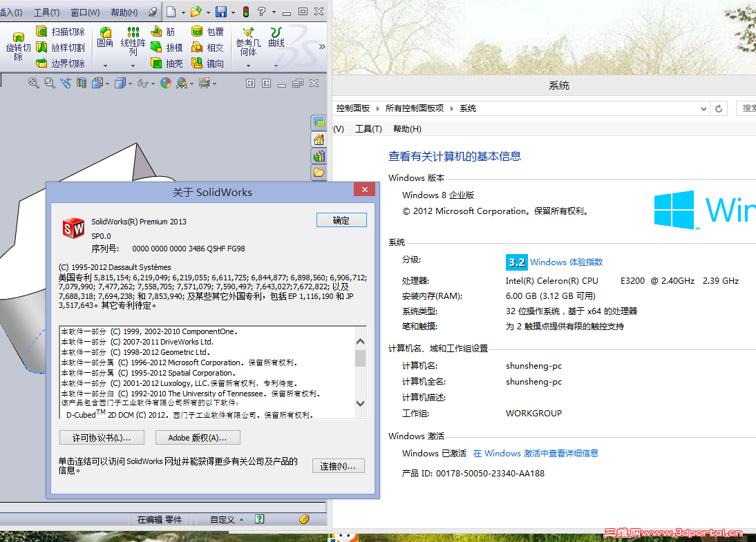Click the green question mark status bar icon
This screenshot has width=756, height=542.
[259, 519]
